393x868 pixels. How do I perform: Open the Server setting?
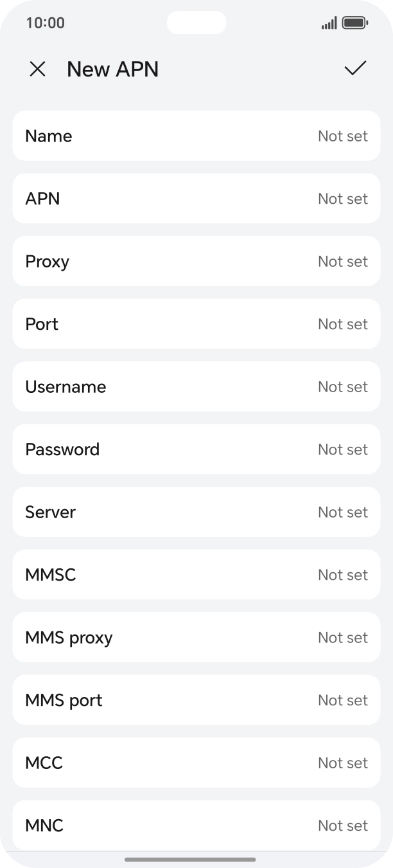(197, 512)
